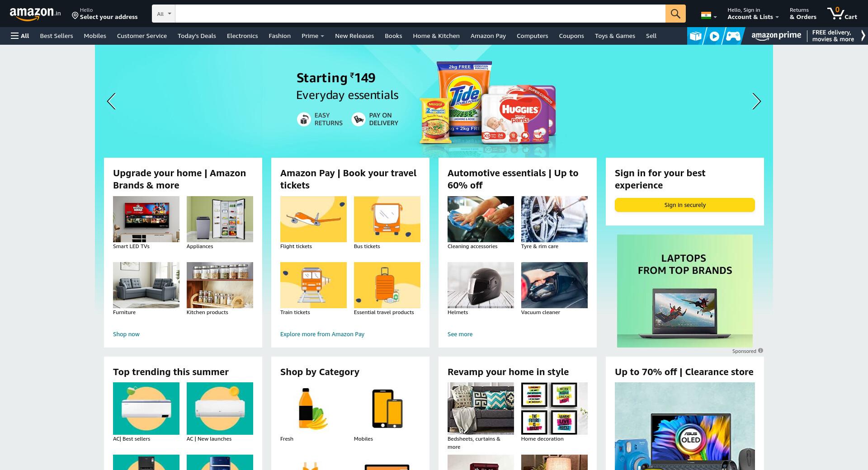Viewport: 868px width, 470px height.
Task: Click the Sponsored info icon
Action: pos(760,351)
